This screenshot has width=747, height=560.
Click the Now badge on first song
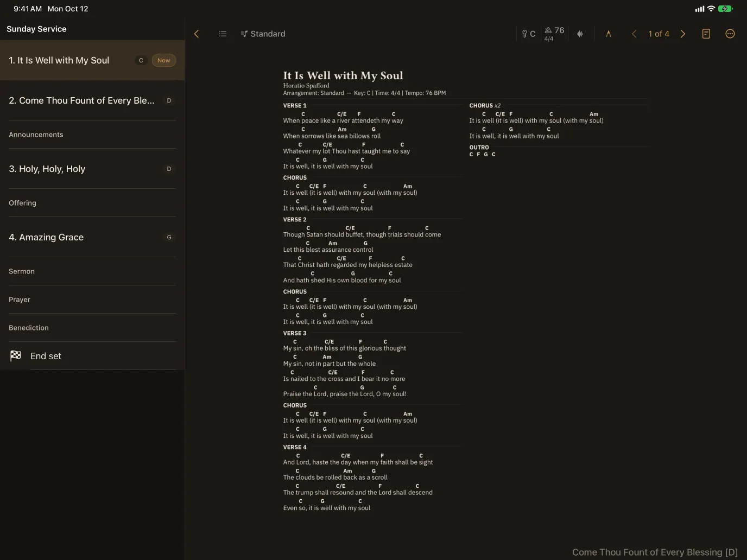164,60
